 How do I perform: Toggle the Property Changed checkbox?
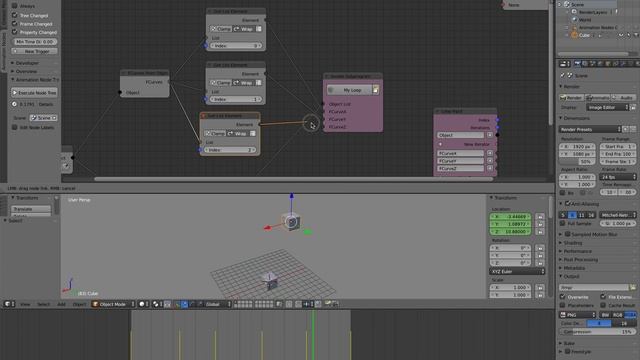15,32
